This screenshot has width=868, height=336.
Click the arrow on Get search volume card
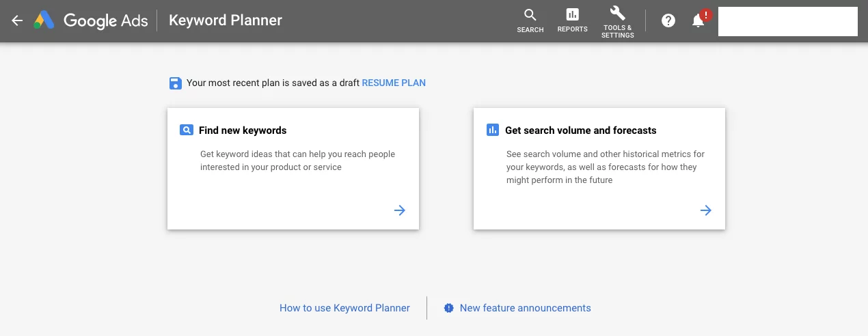tap(706, 210)
